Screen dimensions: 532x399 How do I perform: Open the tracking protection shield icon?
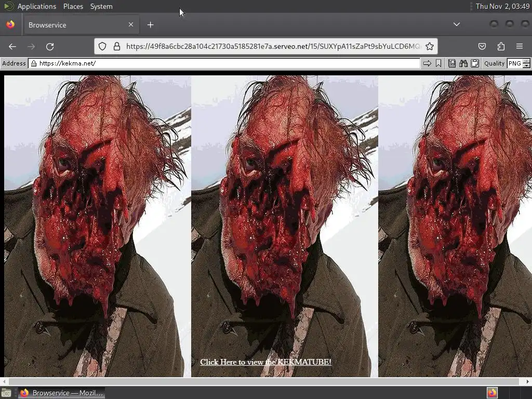coord(102,46)
